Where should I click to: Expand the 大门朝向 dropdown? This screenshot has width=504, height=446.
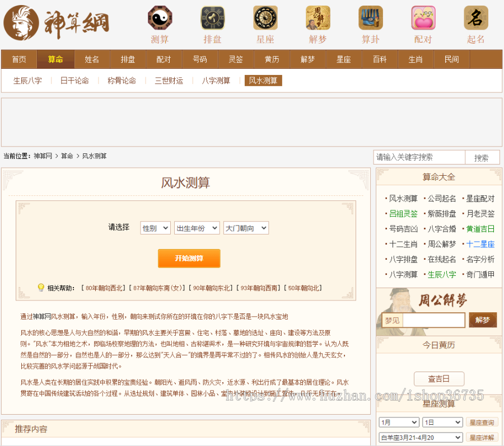click(x=246, y=228)
